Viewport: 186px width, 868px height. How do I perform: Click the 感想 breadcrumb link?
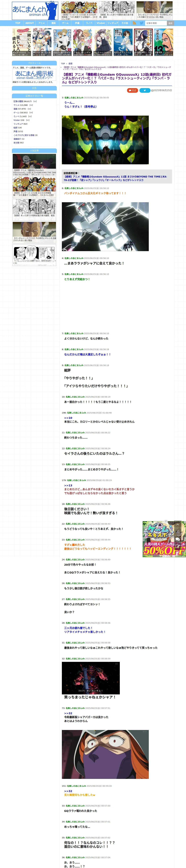70,63
